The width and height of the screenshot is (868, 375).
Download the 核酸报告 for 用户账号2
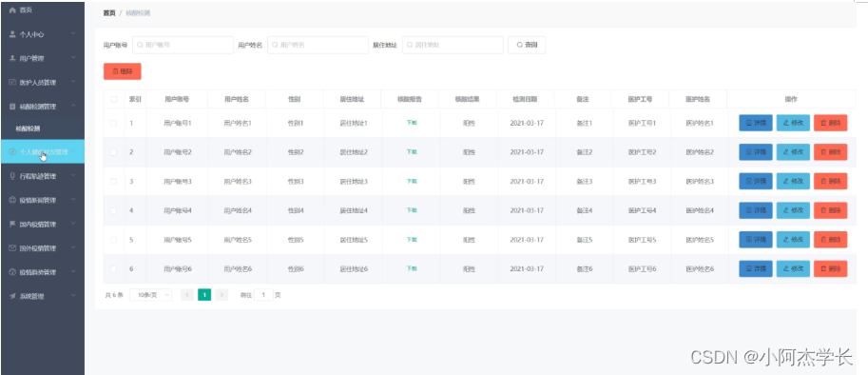[x=412, y=151]
